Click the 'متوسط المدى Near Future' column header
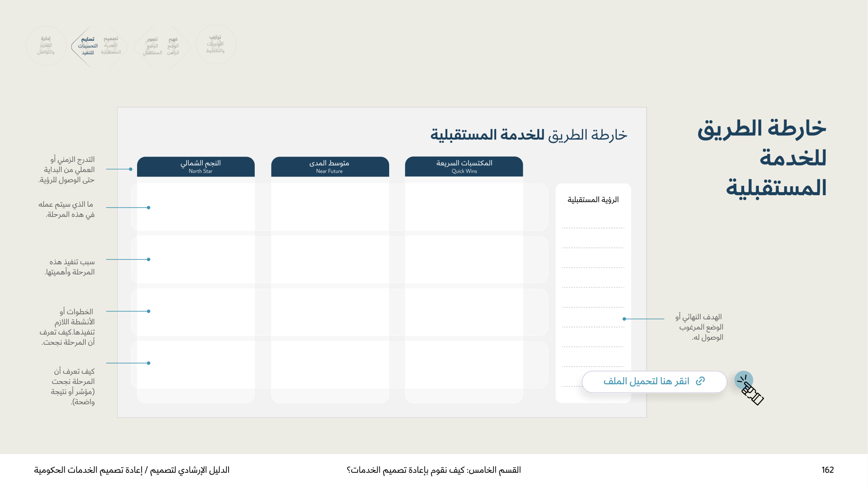This screenshot has height=488, width=868. click(x=330, y=166)
